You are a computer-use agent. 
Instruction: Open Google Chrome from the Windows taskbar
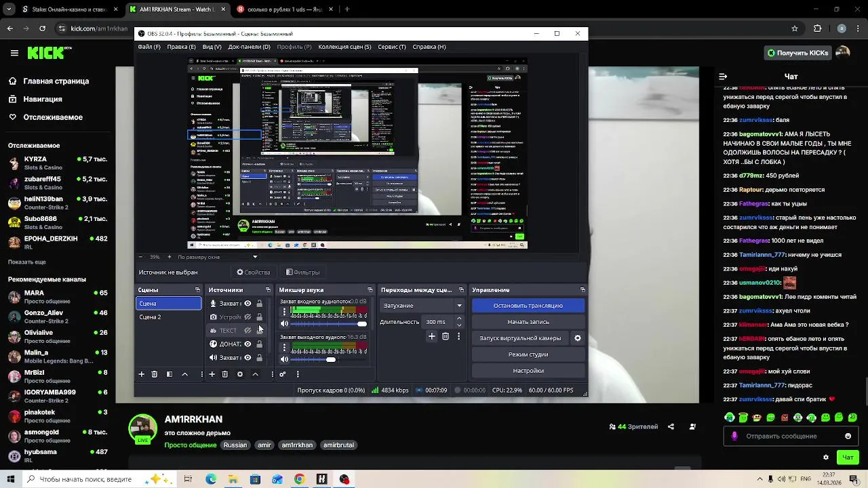(299, 479)
